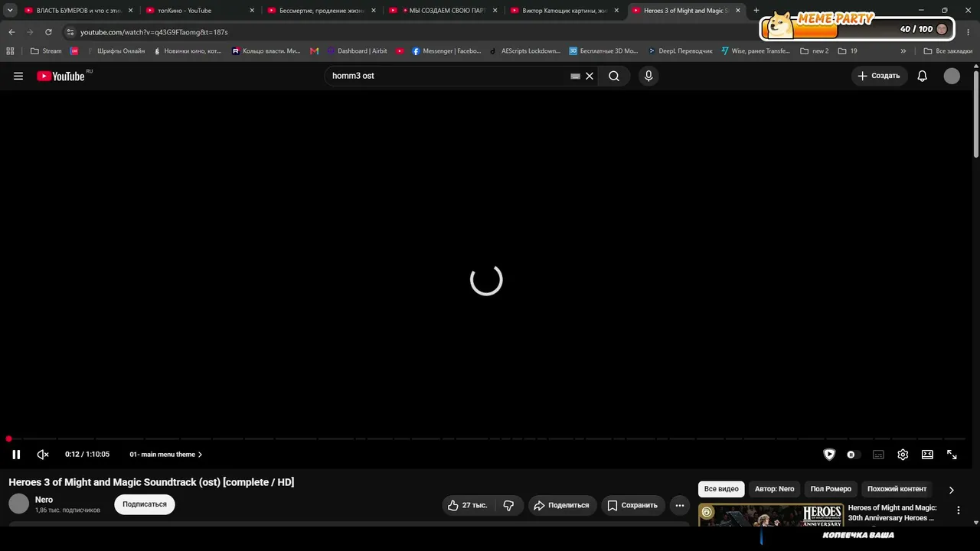Click the shield play icon in player controls
Image resolution: width=980 pixels, height=551 pixels.
pos(829,455)
